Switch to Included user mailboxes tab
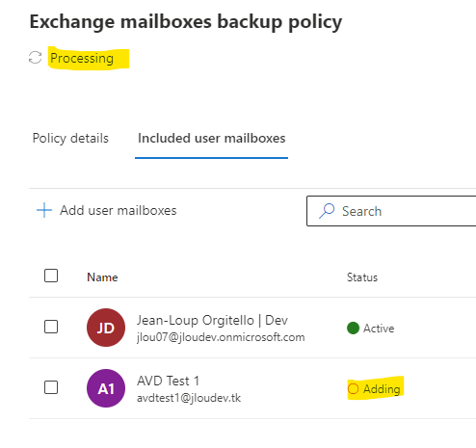Screen dimensions: 476x448 (x=211, y=139)
